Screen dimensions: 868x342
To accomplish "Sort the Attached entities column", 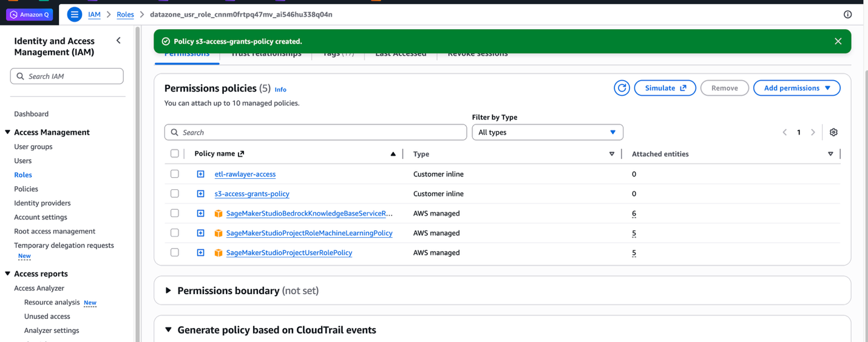I will (830, 154).
